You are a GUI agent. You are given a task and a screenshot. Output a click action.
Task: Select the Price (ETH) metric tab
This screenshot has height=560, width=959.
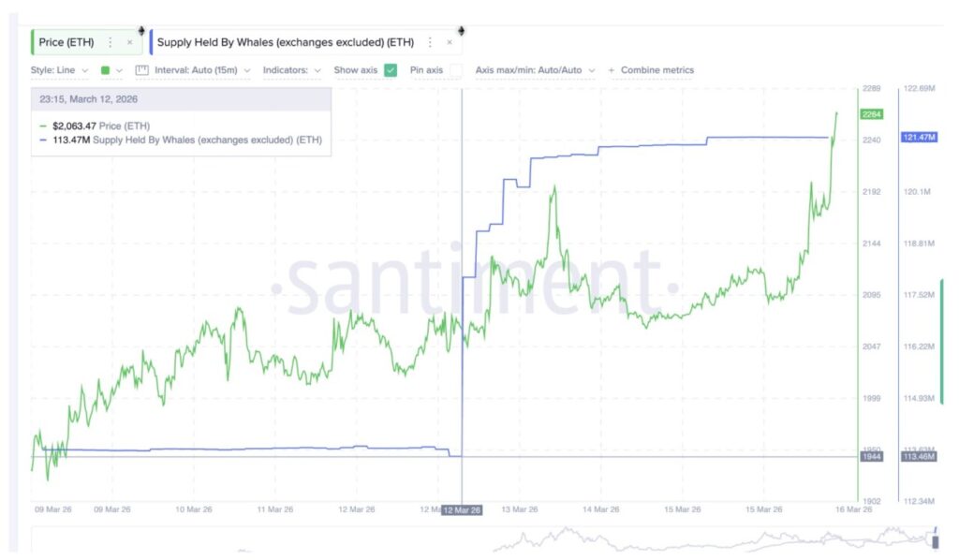coord(66,42)
